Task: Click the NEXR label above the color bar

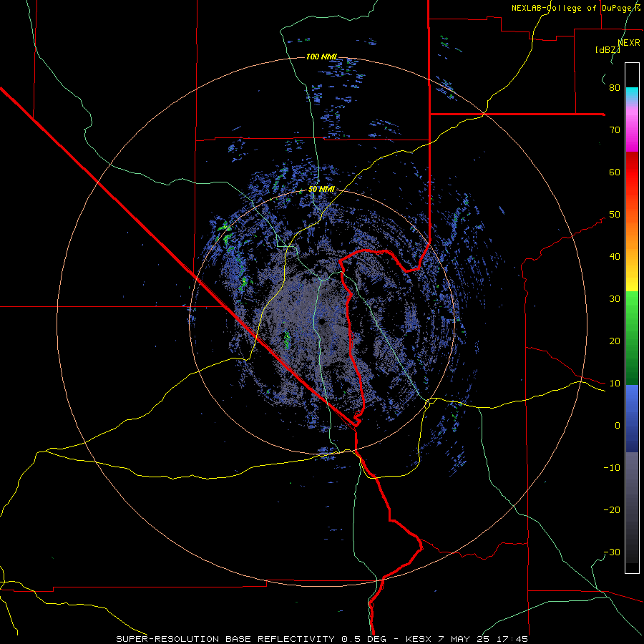Action: point(629,43)
